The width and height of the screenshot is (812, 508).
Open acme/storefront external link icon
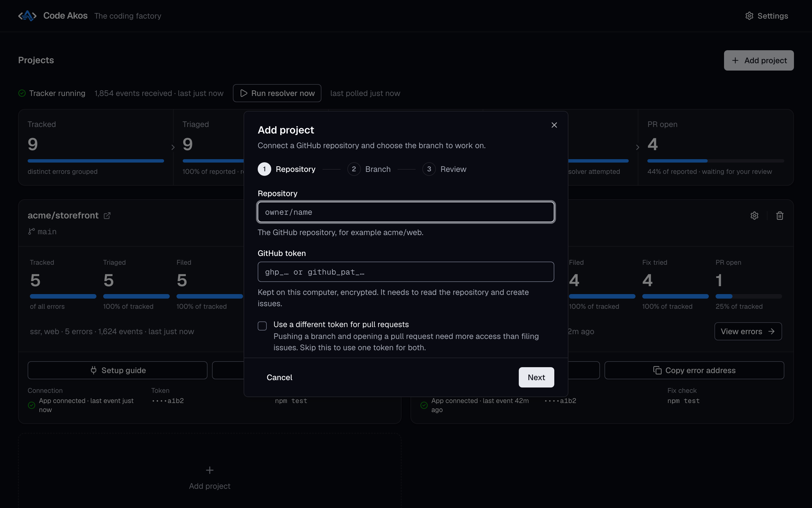[107, 215]
